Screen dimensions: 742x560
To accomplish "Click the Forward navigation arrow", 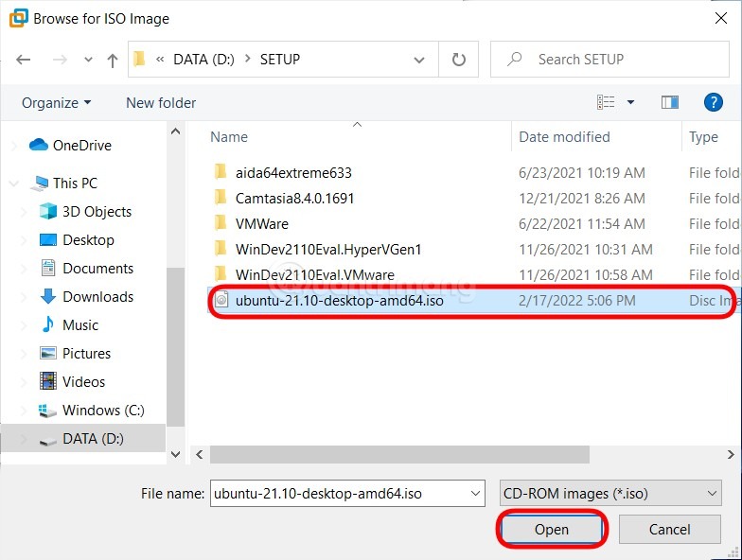I will click(60, 60).
